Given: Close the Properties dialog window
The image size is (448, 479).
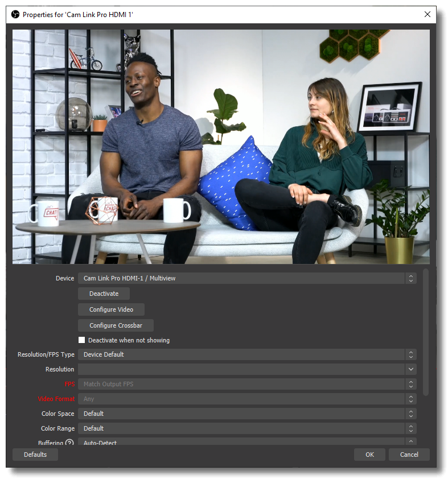Looking at the screenshot, I should pos(427,14).
